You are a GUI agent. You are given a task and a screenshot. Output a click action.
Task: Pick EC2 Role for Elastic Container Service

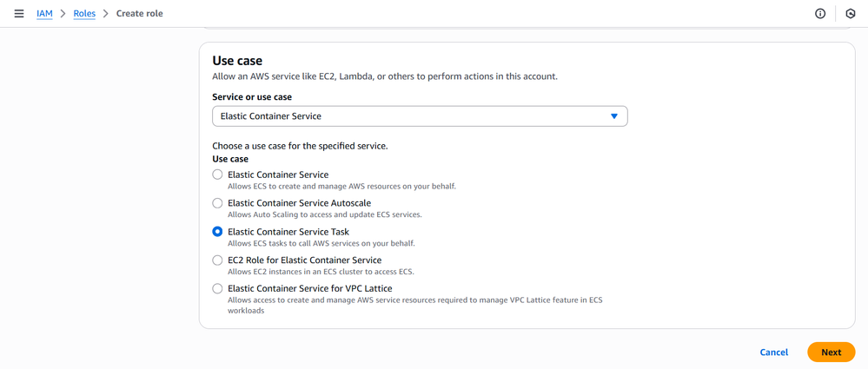click(218, 260)
